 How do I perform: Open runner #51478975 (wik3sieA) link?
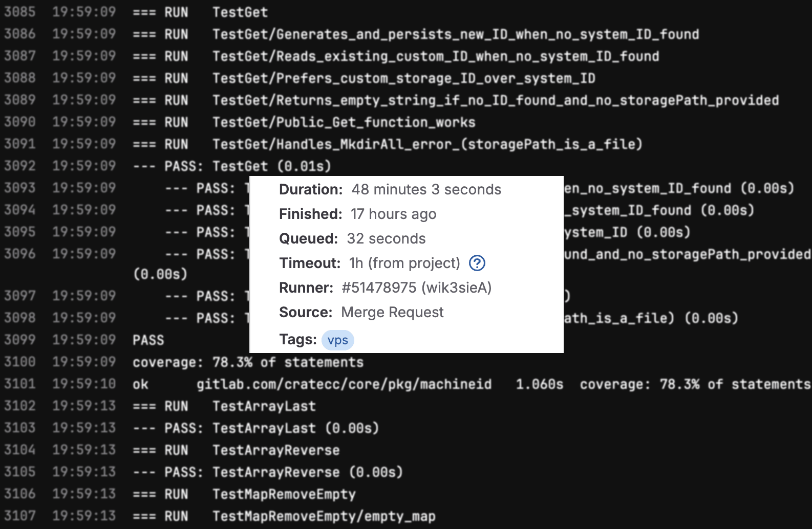click(417, 288)
